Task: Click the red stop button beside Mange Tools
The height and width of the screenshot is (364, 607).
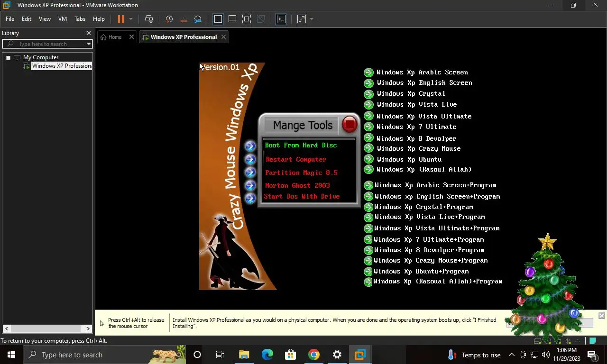Action: point(349,125)
